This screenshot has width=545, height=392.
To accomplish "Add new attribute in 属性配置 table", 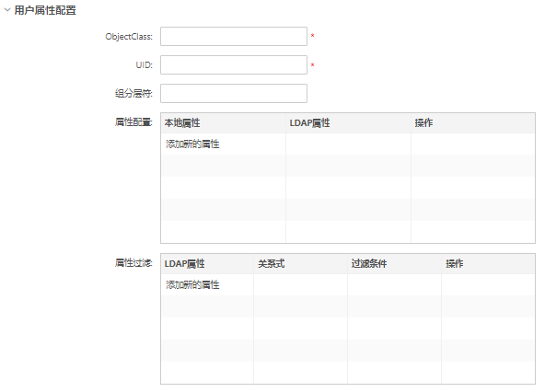I will 192,144.
